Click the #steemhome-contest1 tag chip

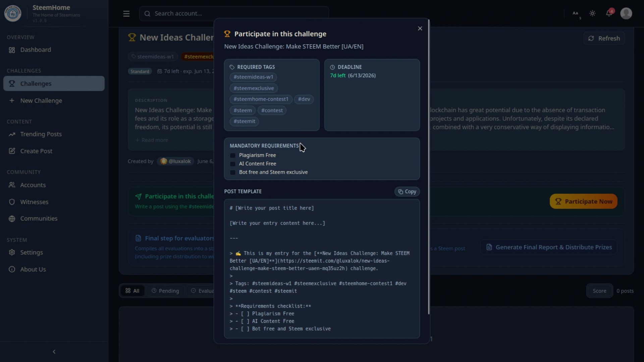(x=261, y=99)
